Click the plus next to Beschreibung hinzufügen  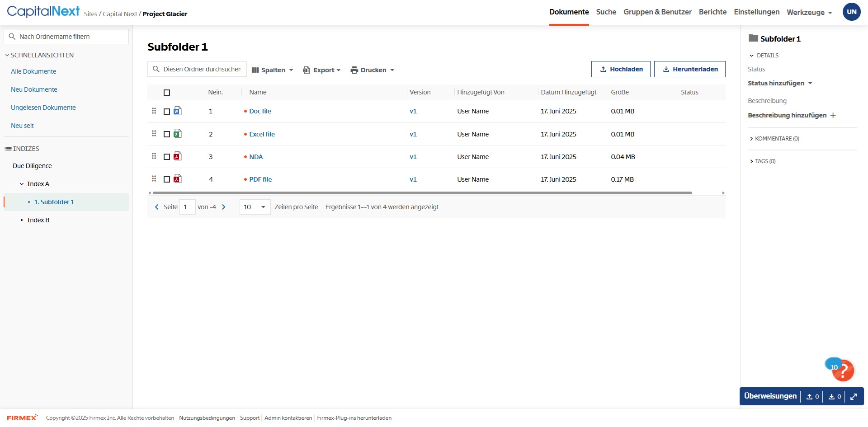point(833,115)
